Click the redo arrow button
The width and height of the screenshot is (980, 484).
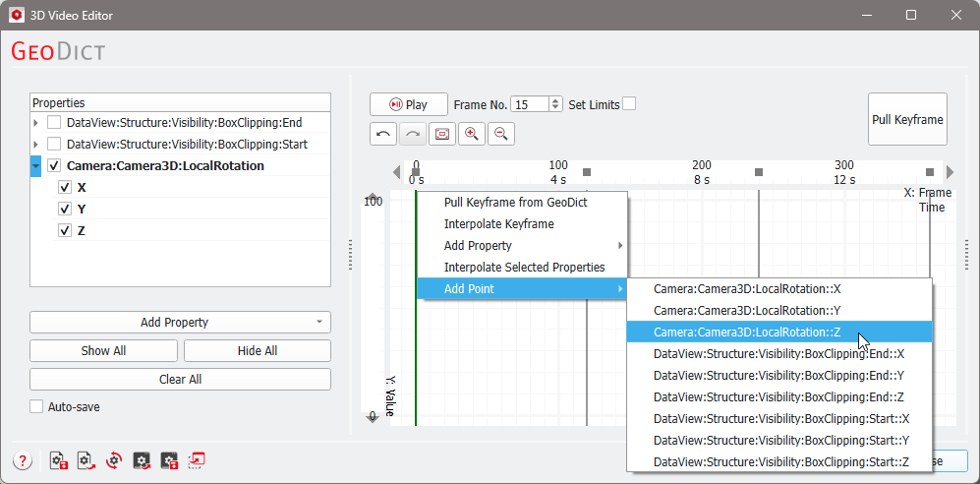(413, 134)
